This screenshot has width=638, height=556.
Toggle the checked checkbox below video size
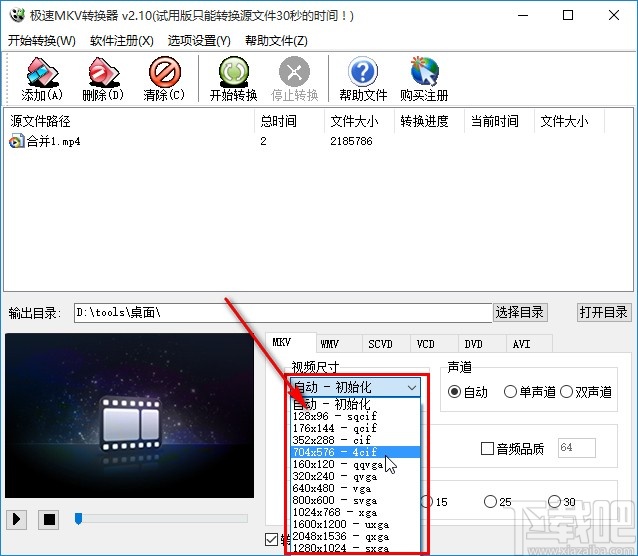point(271,539)
